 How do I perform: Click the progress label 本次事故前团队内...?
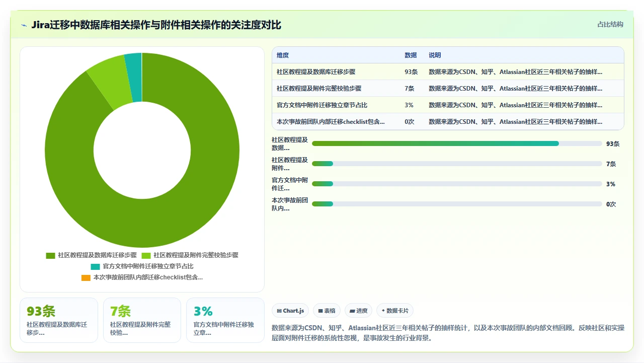(290, 204)
